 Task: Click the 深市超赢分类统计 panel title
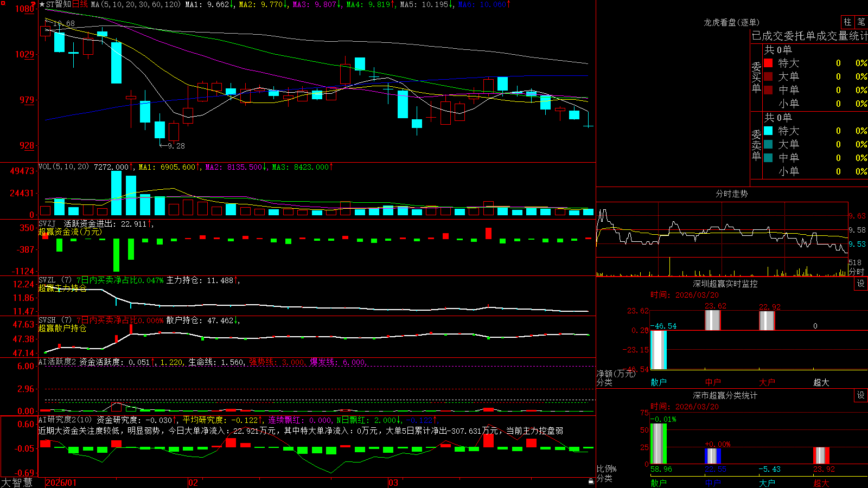point(725,395)
